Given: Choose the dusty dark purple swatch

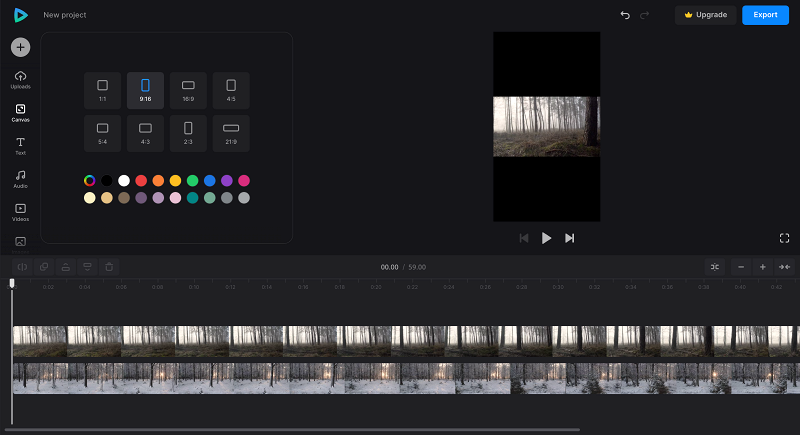Looking at the screenshot, I should point(141,198).
